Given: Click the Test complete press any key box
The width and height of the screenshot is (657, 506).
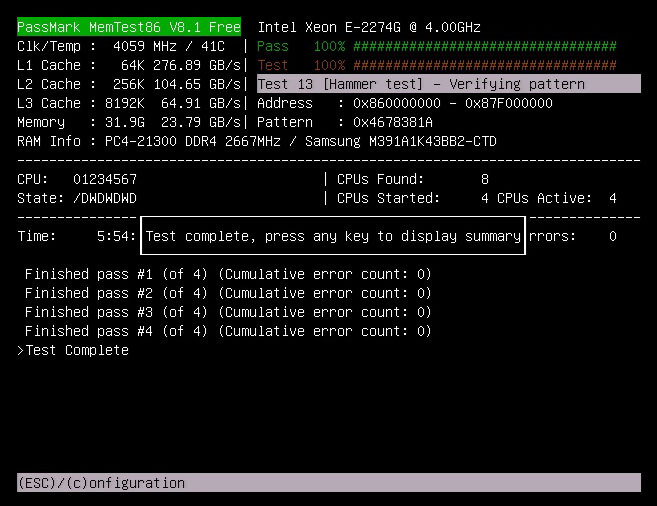Looking at the screenshot, I should point(333,235).
